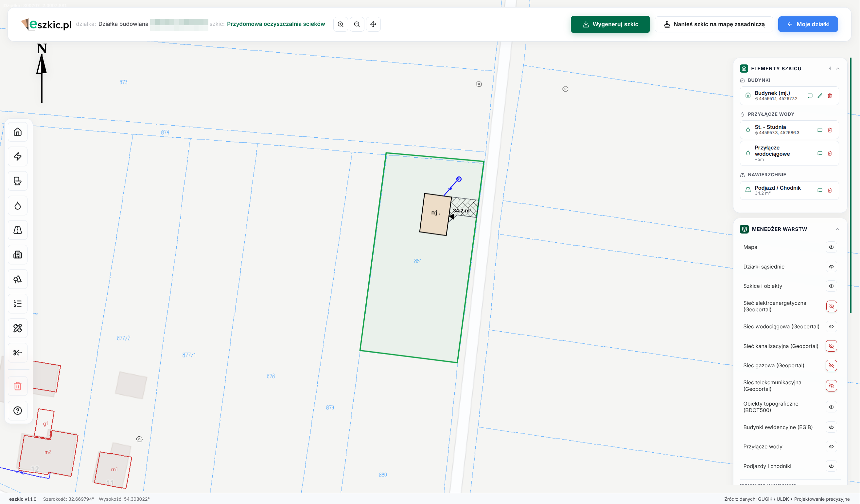Click the red trash icon in left toolbar
860x504 pixels.
18,386
